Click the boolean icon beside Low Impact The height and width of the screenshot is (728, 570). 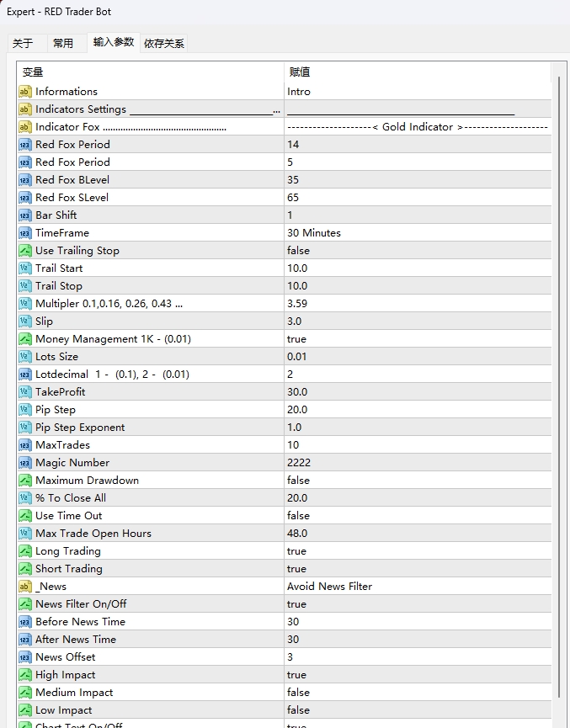point(24,709)
